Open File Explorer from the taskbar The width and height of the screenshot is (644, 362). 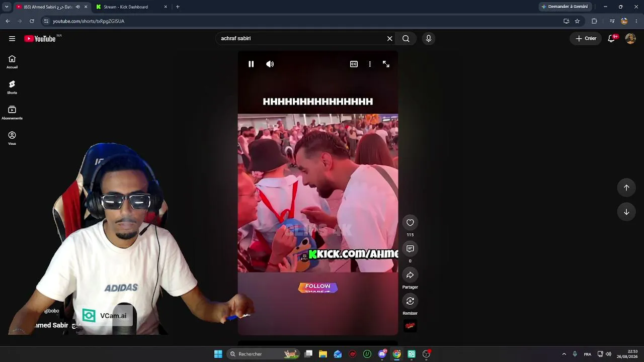[x=323, y=354]
